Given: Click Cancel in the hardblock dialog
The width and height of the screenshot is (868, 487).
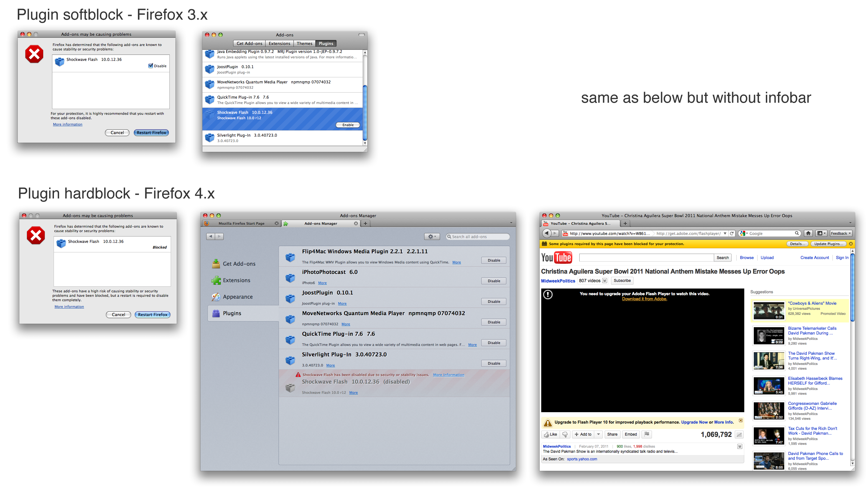Looking at the screenshot, I should click(118, 314).
